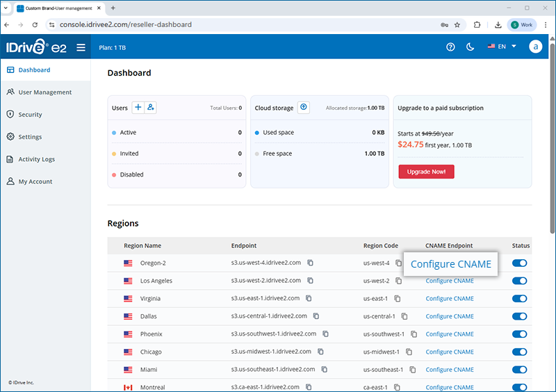Copy the Oregon-2 endpoint URL

click(310, 263)
